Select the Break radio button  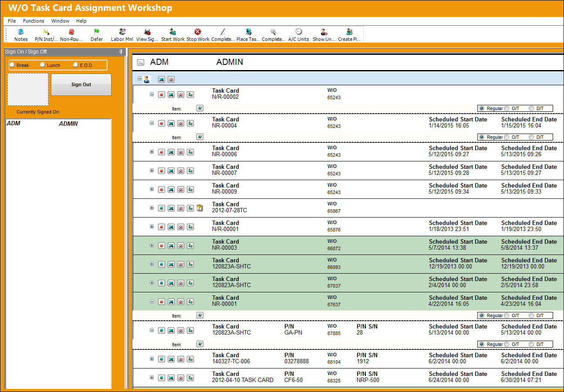(x=13, y=65)
